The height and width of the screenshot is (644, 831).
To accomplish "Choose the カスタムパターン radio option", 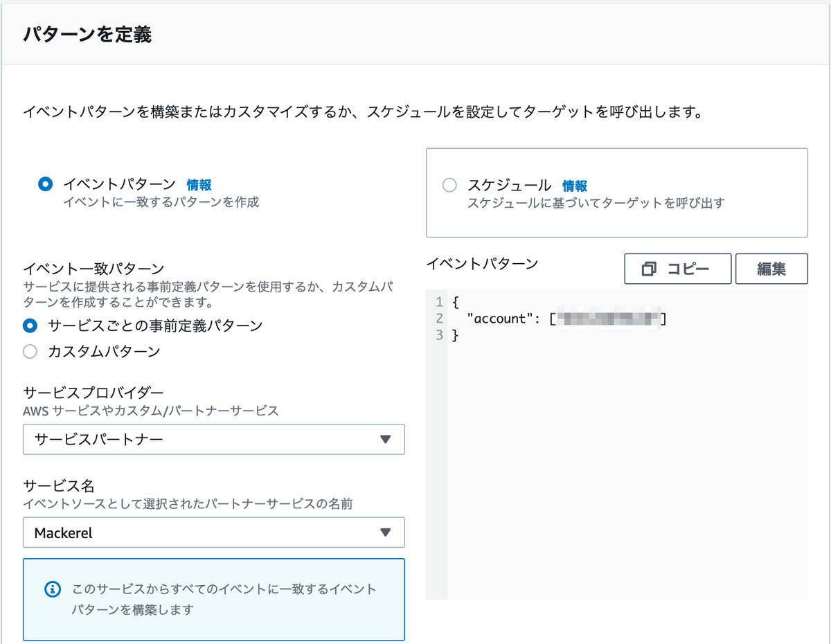I will tap(30, 351).
